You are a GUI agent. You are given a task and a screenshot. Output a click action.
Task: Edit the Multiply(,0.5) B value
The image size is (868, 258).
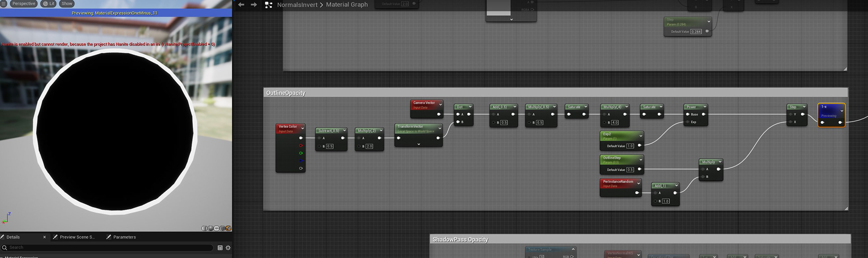point(539,122)
